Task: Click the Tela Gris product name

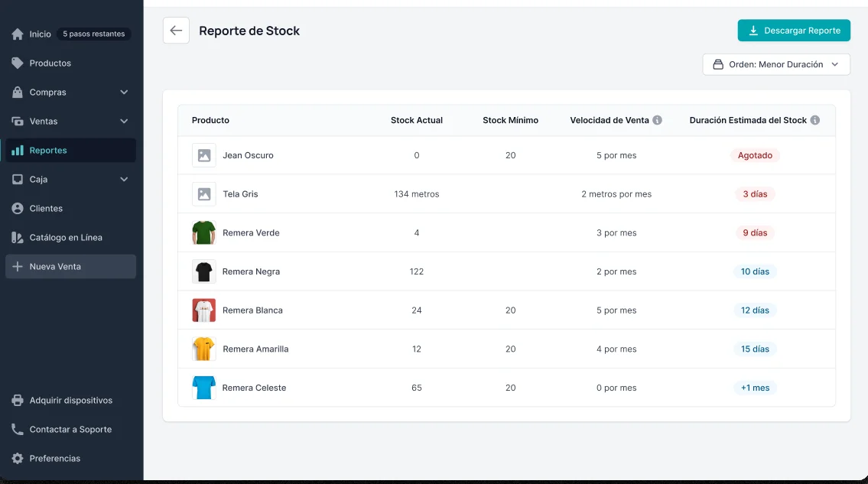Action: click(240, 194)
